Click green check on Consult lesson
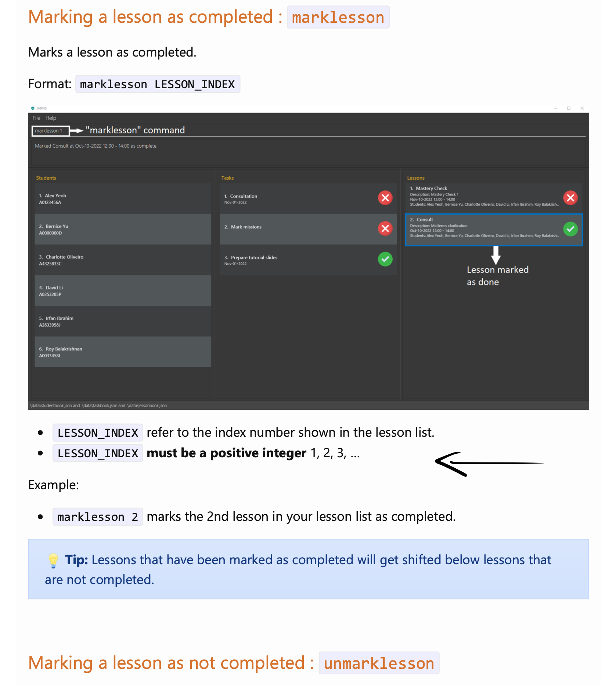The width and height of the screenshot is (616, 685). pyautogui.click(x=570, y=229)
